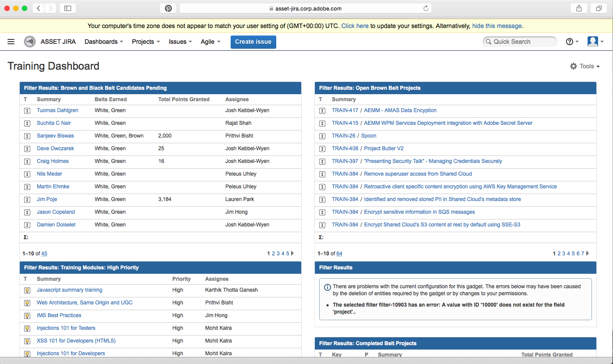The image size is (613, 364).
Task: Click the Safari reload page icon
Action: [426, 8]
